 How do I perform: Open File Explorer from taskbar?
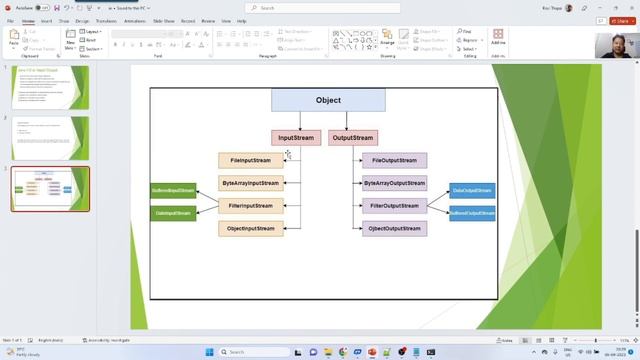coord(328,352)
